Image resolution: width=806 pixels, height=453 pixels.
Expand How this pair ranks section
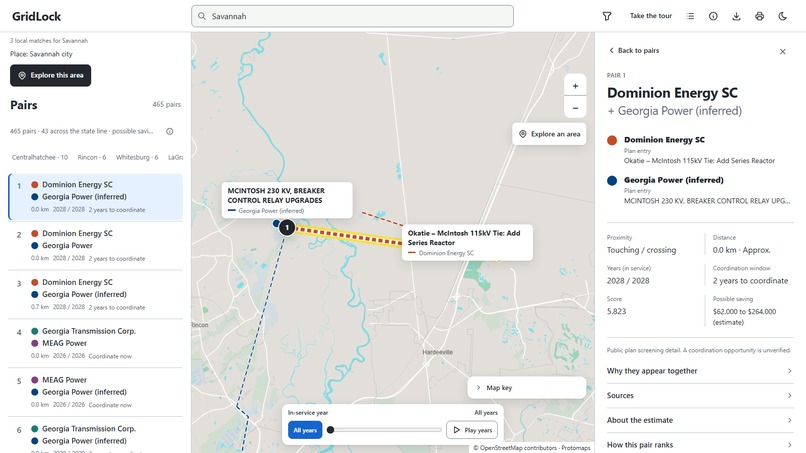[700, 445]
